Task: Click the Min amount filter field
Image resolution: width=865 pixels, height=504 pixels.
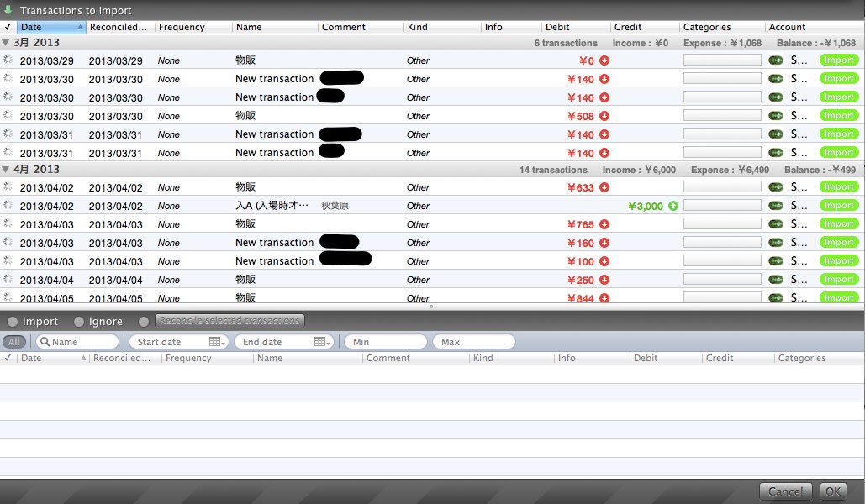Action: point(384,342)
